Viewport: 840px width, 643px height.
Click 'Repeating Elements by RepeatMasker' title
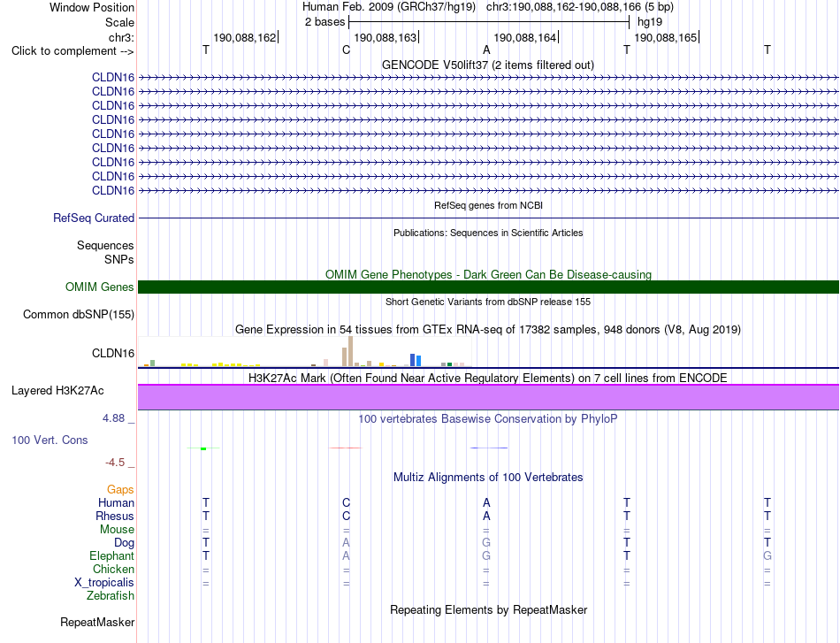(x=488, y=609)
